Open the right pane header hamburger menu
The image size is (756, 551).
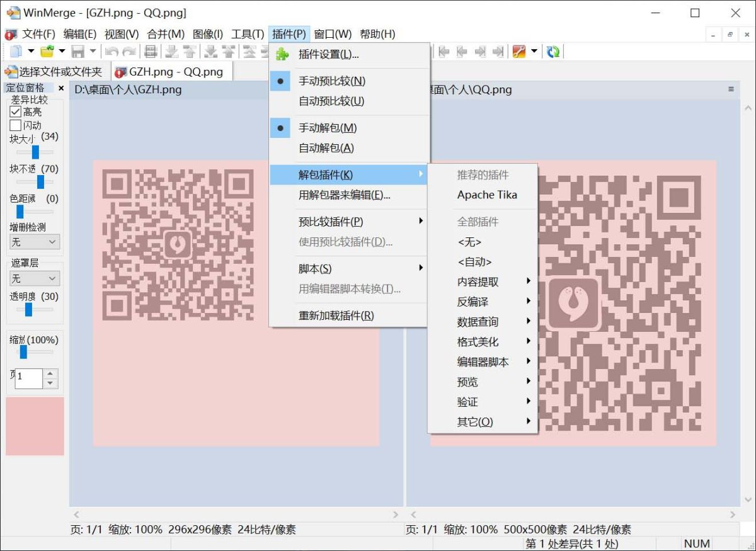(731, 89)
